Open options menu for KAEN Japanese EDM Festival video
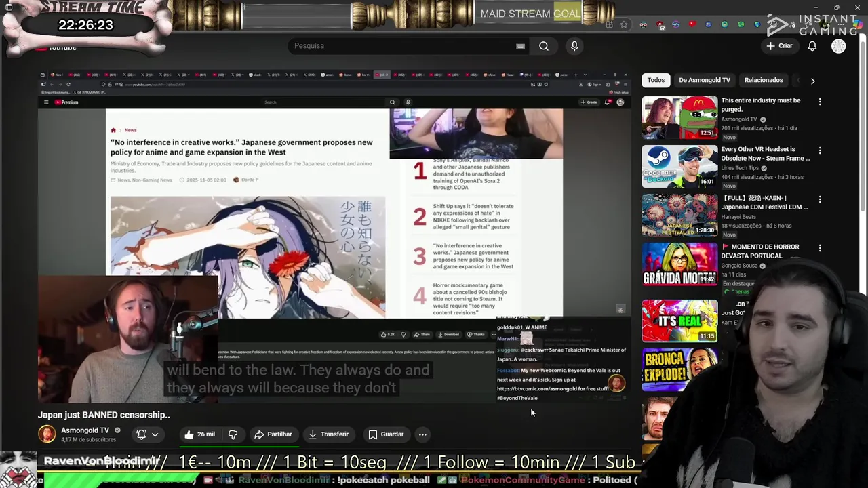Screen dimensions: 868x488 click(x=820, y=199)
